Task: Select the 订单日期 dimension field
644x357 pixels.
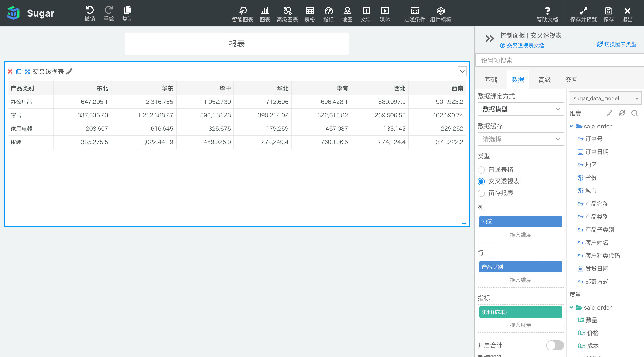Action: pos(593,152)
